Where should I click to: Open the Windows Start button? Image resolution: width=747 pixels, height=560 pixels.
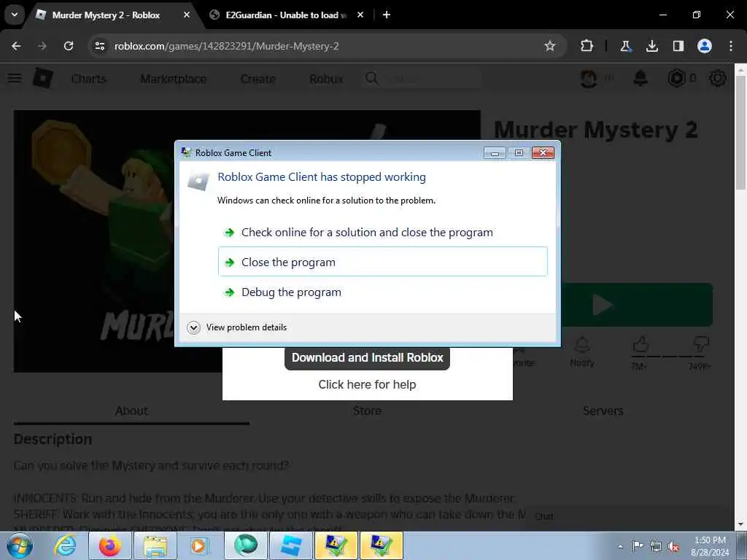[x=19, y=545]
